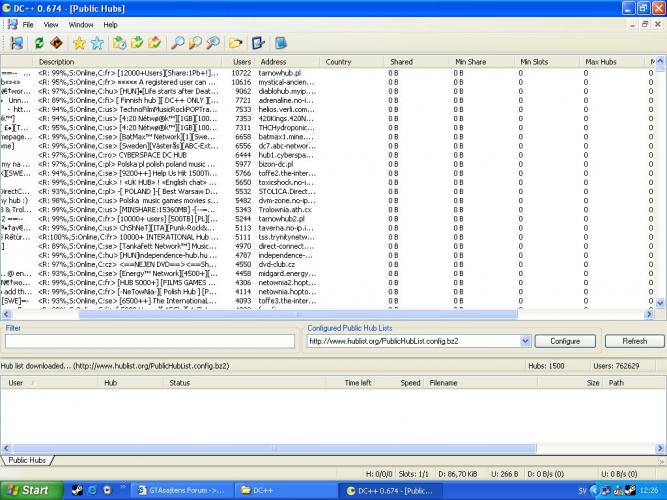Open Favorite Hubs via yellow star icon

[x=79, y=43]
